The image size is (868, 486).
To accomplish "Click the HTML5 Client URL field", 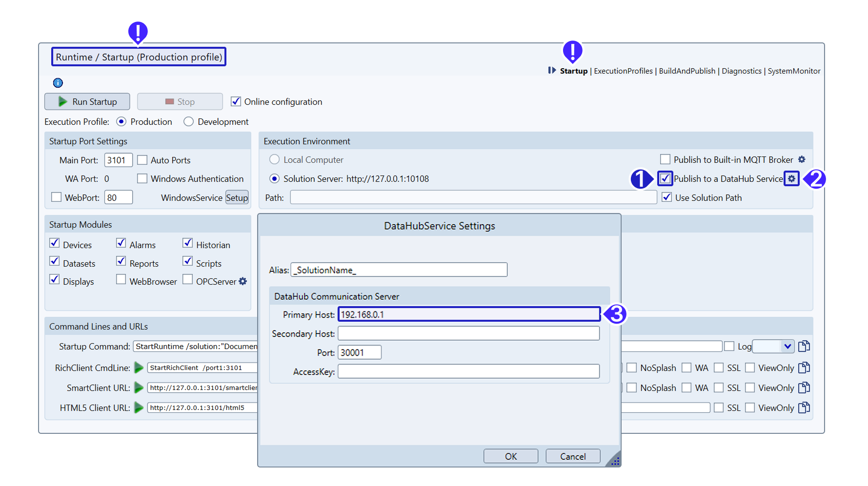I will point(202,408).
